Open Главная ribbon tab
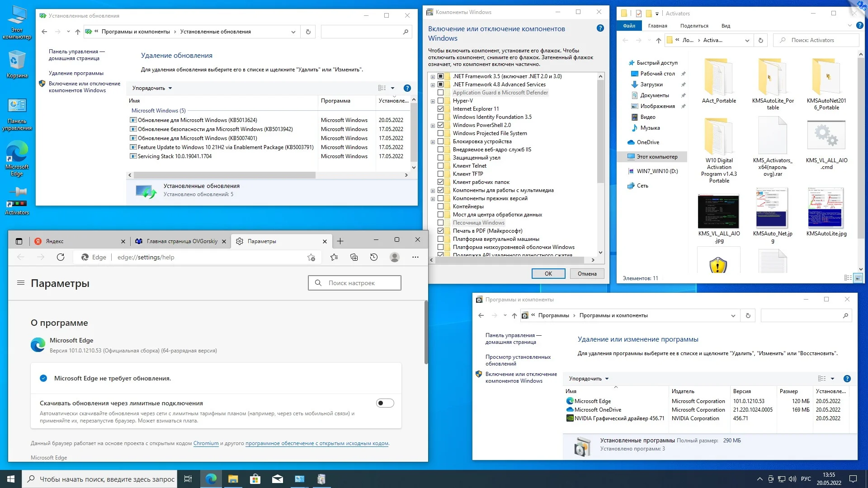The image size is (868, 488). click(x=657, y=26)
